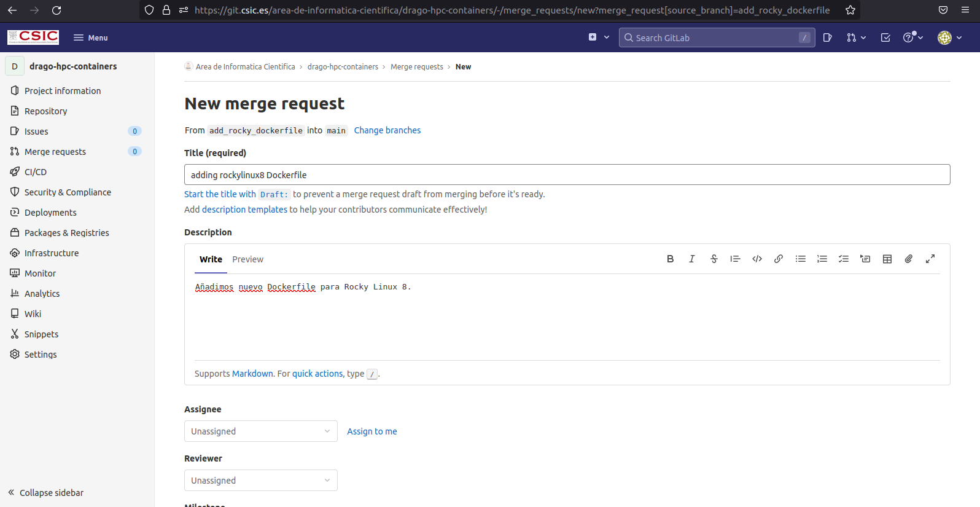Open the Reviewer dropdown
The width and height of the screenshot is (980, 507).
pos(261,481)
